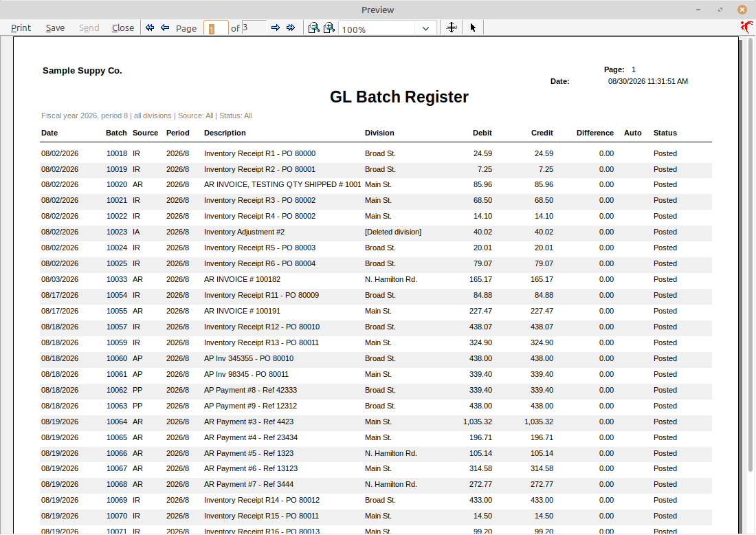The height and width of the screenshot is (535, 756).
Task: Click AP Payment #8 - Ref 42333
Action: [250, 391]
